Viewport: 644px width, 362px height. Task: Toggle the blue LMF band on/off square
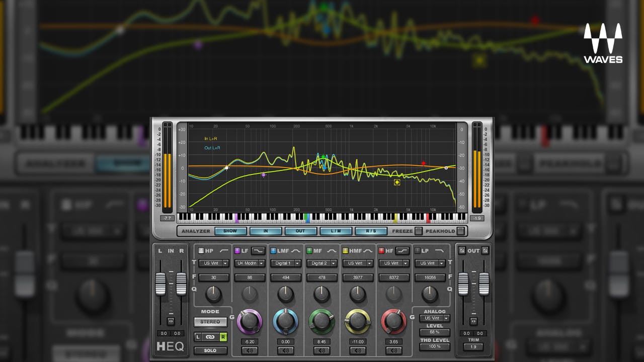click(273, 250)
